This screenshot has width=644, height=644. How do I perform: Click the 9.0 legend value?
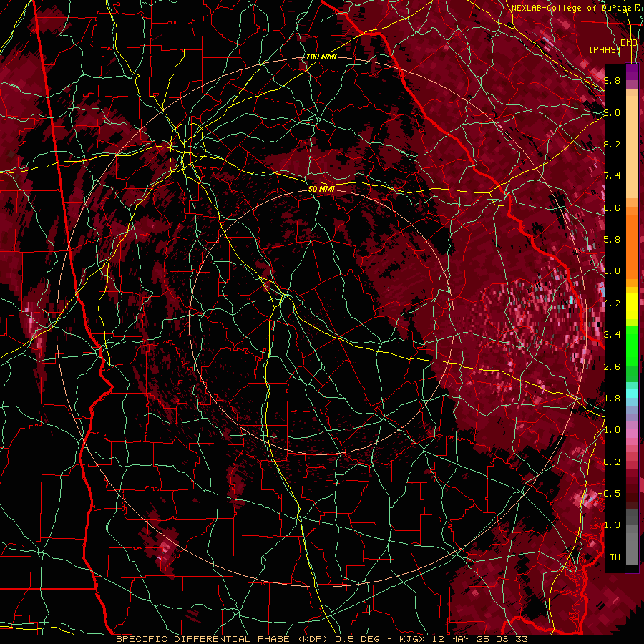click(612, 112)
